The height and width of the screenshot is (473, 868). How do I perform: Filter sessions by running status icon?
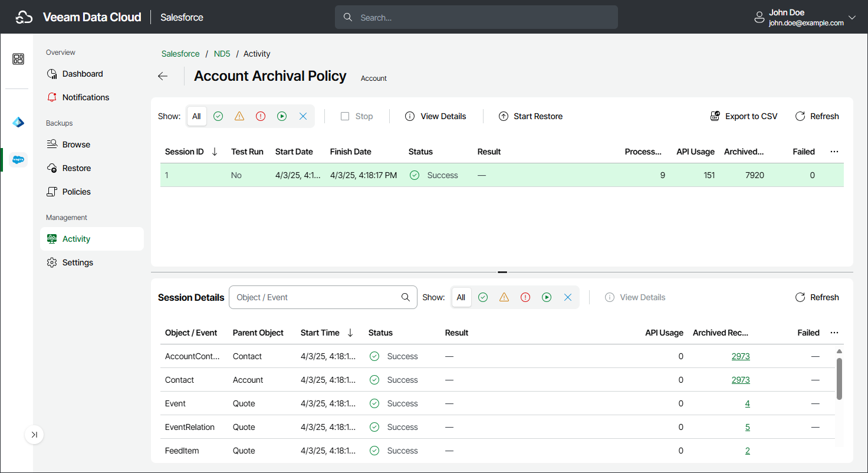coord(282,116)
